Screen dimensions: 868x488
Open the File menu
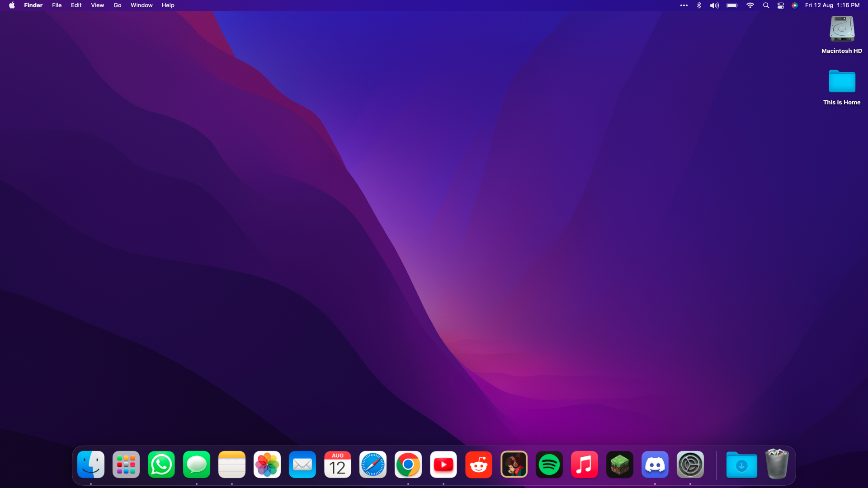tap(57, 5)
